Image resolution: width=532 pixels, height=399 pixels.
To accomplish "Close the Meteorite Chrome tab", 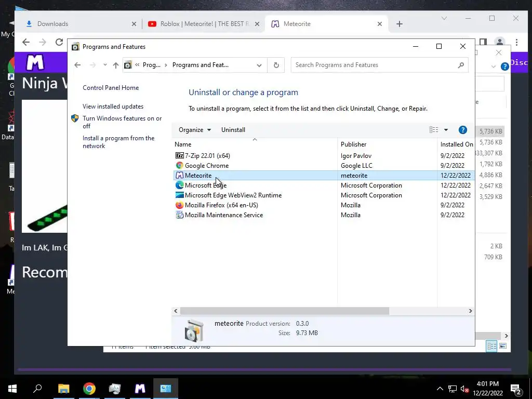I will [380, 24].
